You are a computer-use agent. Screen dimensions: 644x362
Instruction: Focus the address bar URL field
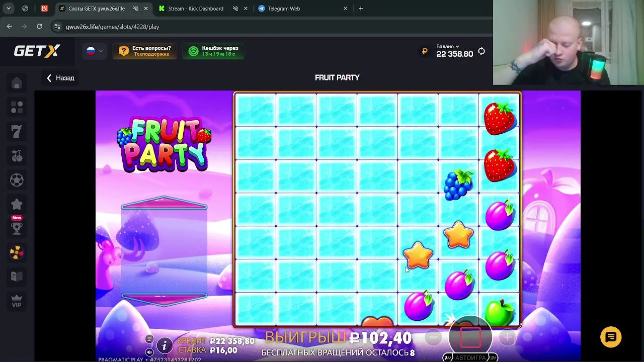coord(272,27)
